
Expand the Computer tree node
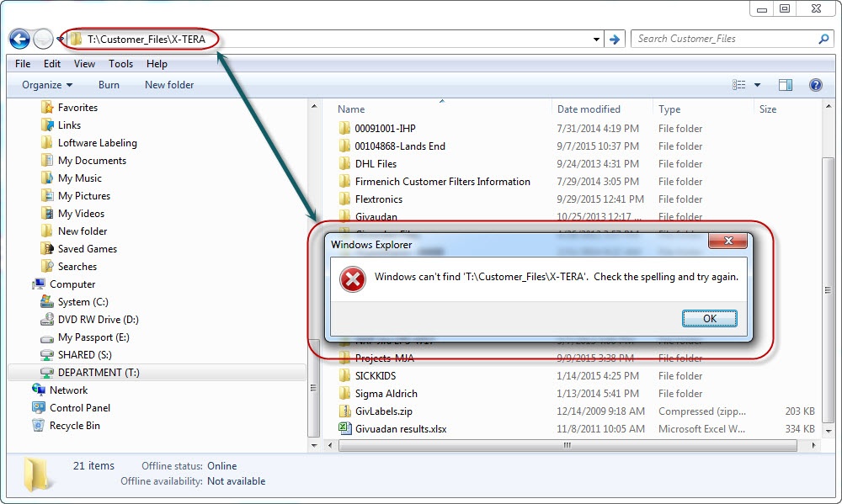(x=28, y=284)
